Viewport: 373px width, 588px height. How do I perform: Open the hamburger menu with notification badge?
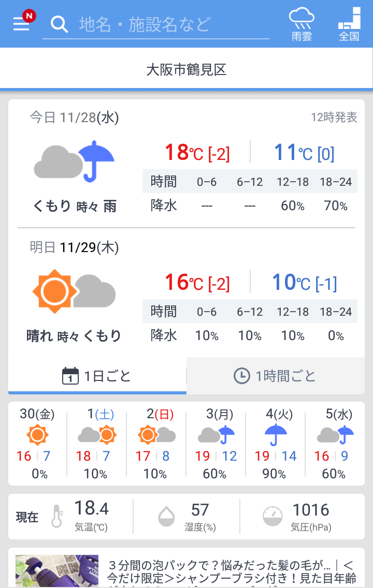tap(23, 22)
